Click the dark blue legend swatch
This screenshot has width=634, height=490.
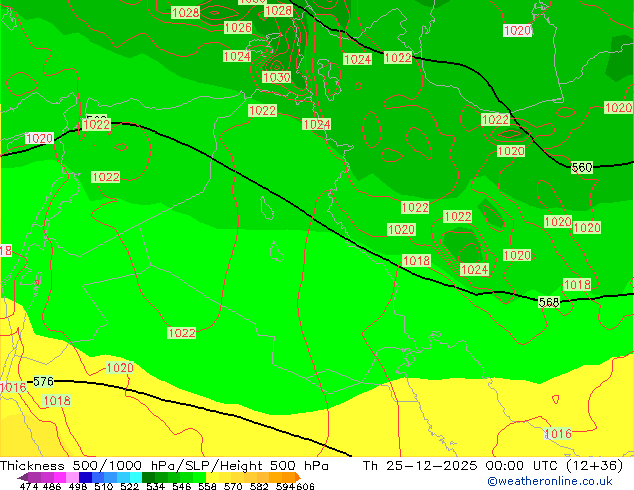coord(85,477)
